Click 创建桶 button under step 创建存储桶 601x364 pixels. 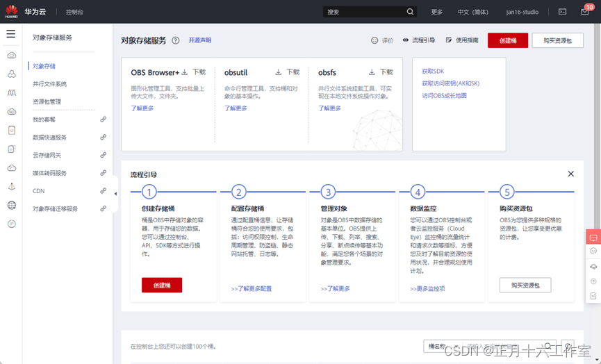162,285
